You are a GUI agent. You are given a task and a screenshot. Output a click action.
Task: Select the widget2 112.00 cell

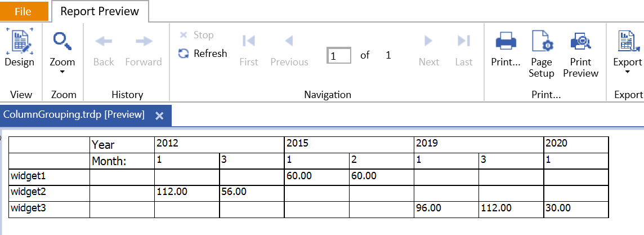pos(186,192)
